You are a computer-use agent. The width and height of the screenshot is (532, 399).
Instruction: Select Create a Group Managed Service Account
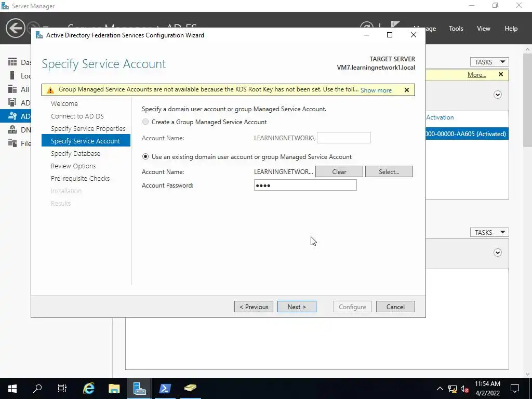coord(145,122)
